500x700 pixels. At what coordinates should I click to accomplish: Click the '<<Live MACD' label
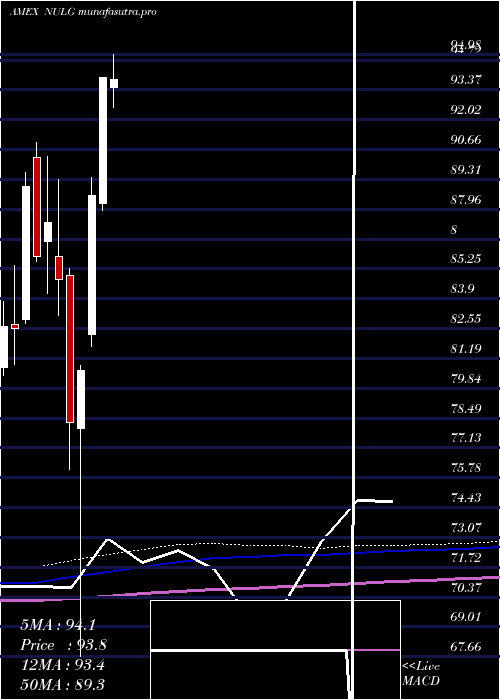tap(421, 674)
